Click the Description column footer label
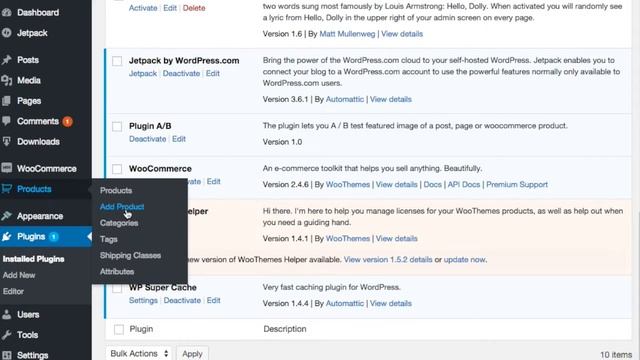Screen dimensions: 640x360 (x=284, y=329)
